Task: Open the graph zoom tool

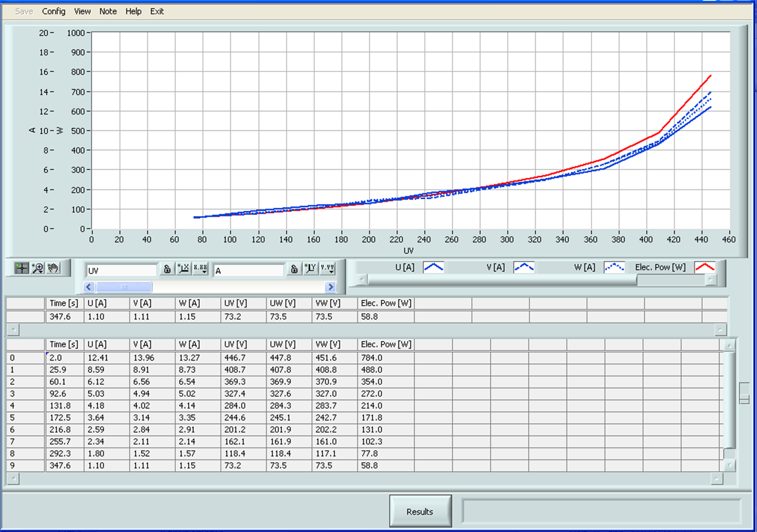Action: [38, 268]
